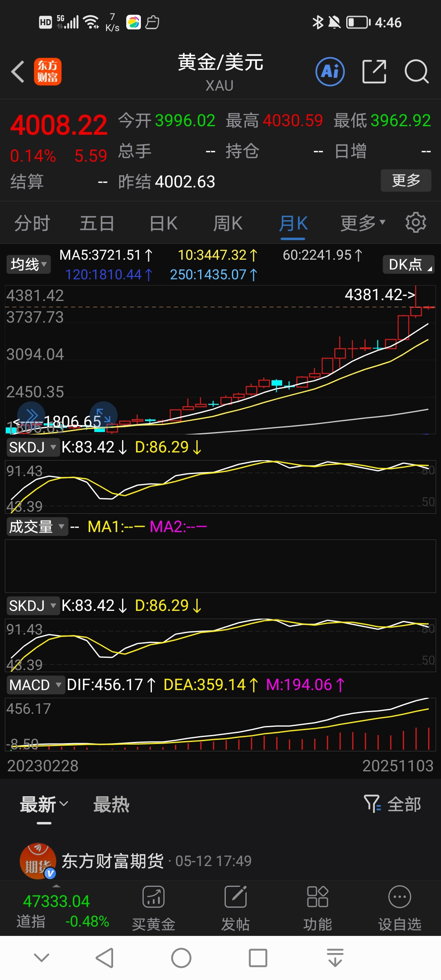
Task: Tap the 道指 47333.04 index ticker
Action: pyautogui.click(x=62, y=911)
